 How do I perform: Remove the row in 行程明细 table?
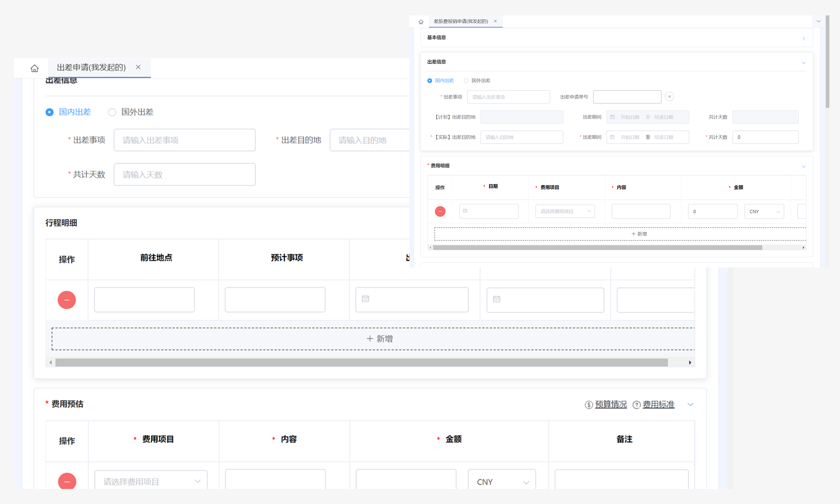click(x=67, y=300)
